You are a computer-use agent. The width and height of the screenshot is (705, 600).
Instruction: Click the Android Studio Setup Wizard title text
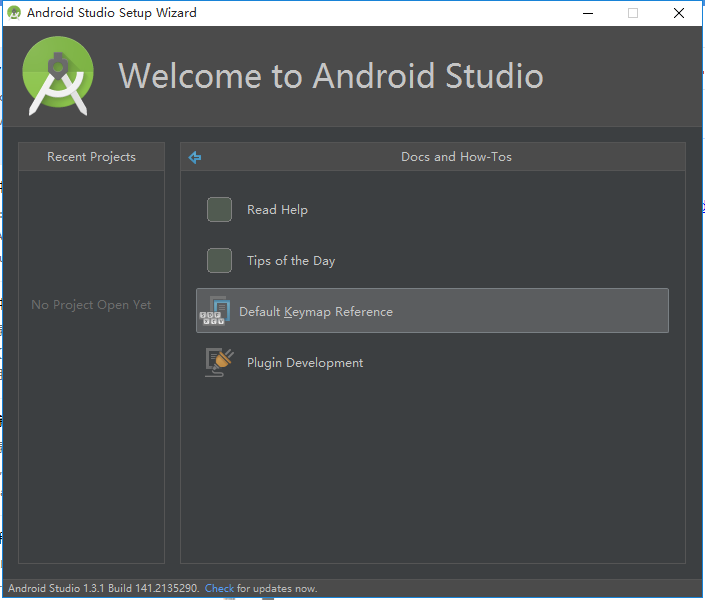point(112,13)
